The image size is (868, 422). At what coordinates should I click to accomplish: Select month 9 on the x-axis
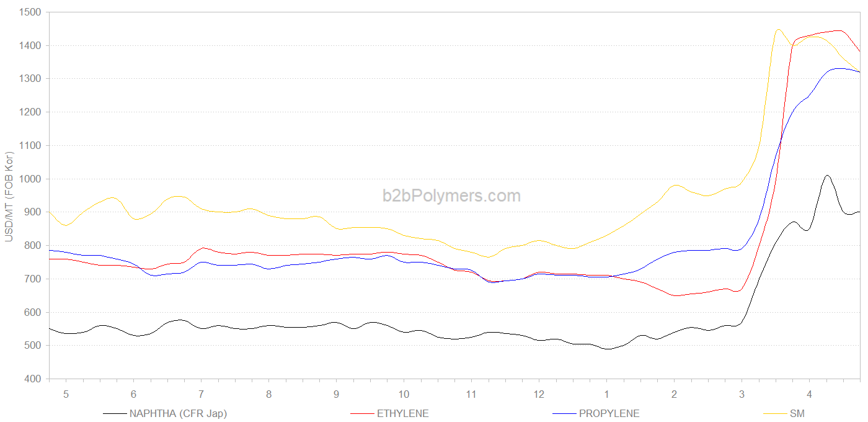point(336,394)
